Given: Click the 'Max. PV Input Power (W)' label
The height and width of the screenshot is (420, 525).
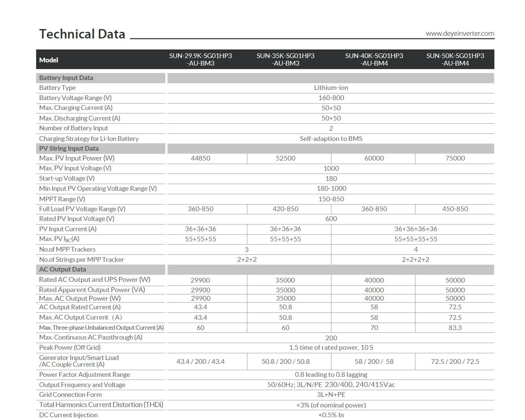Looking at the screenshot, I should 77,158.
